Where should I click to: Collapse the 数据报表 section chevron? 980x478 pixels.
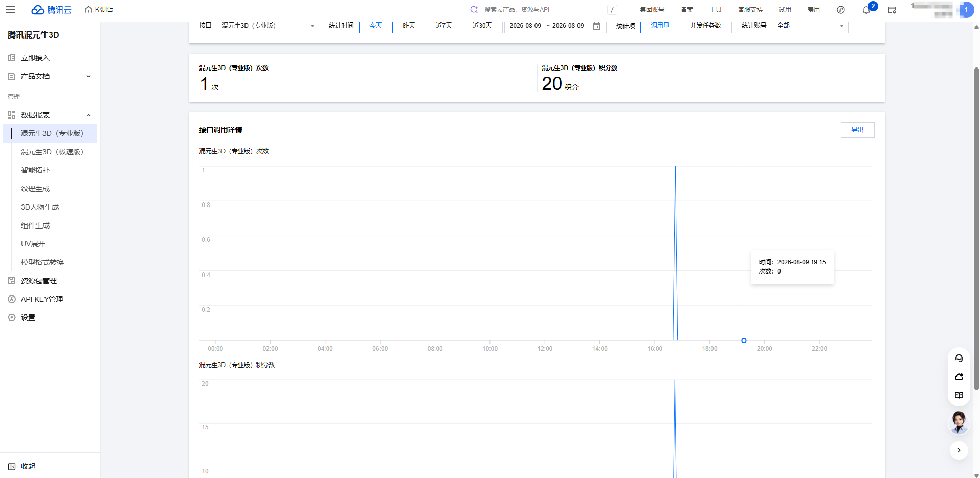pyautogui.click(x=88, y=115)
